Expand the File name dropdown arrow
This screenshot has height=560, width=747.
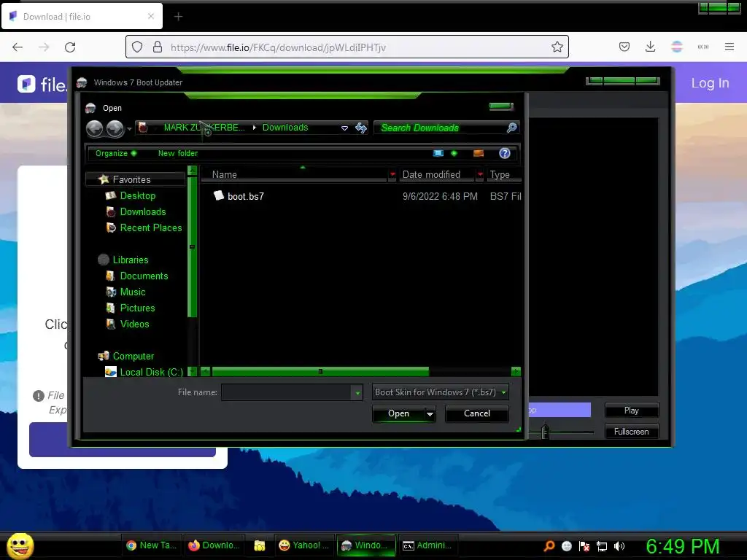(x=357, y=393)
